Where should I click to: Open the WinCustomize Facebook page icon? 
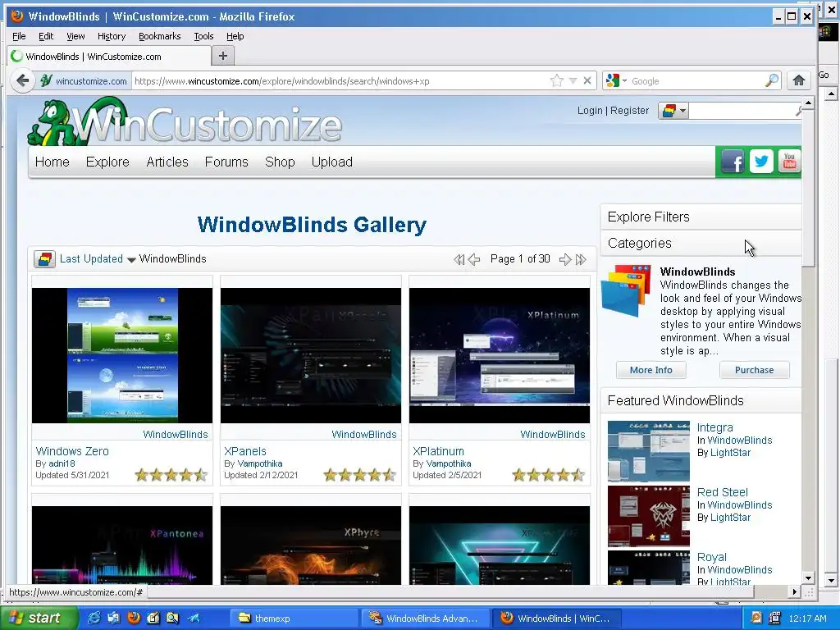coord(733,162)
